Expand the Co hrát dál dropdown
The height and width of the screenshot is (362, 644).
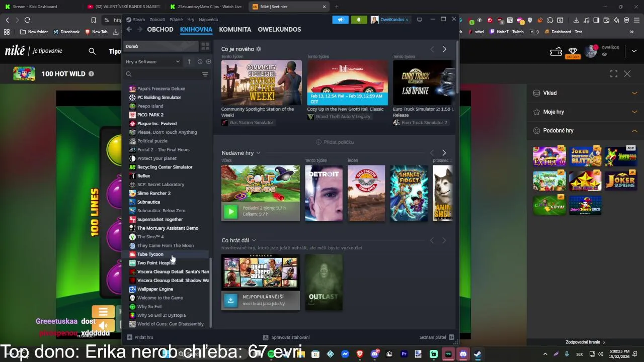point(254,240)
